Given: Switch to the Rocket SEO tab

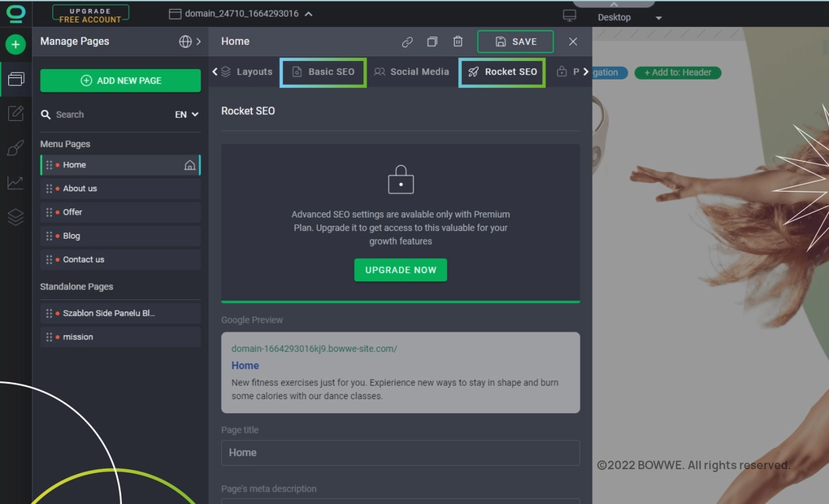Looking at the screenshot, I should click(502, 72).
